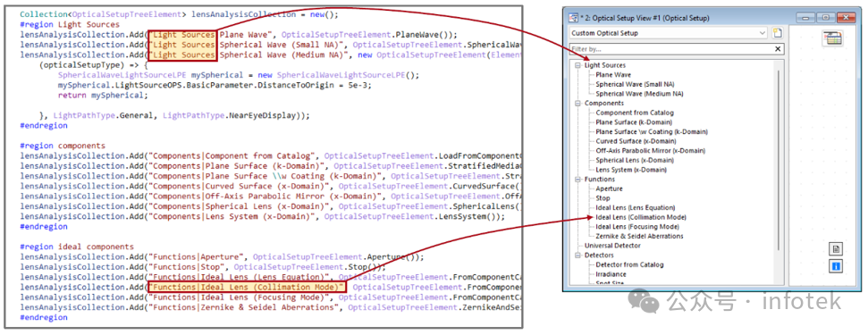
Task: Click code line '#region components'
Action: 63,146
